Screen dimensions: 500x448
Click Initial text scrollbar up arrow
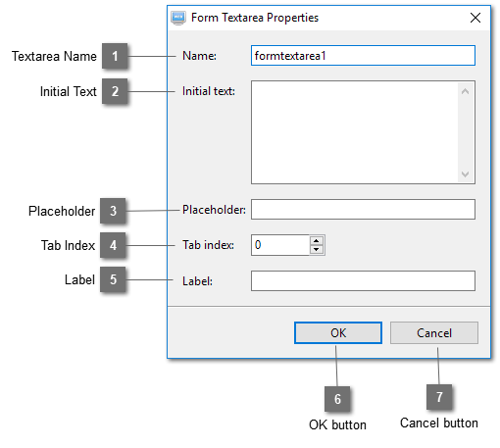(x=465, y=91)
